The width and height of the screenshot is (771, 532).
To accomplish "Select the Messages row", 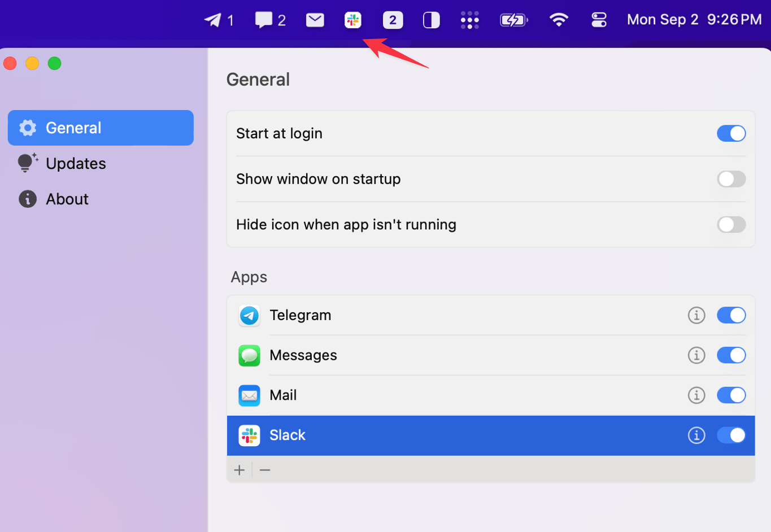I will [491, 355].
